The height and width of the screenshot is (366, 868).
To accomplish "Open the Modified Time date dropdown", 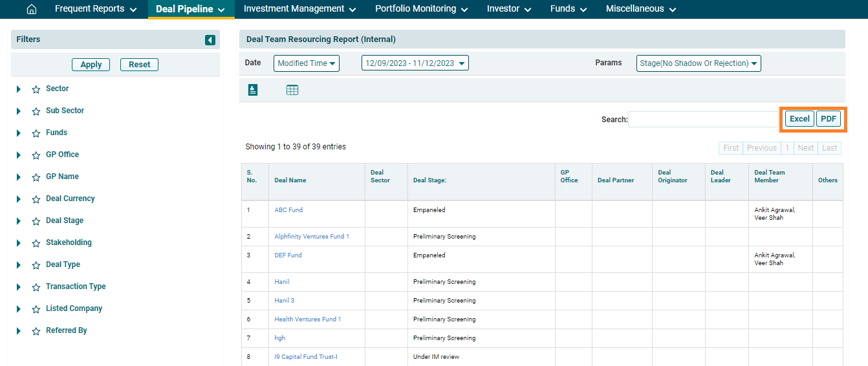I will (x=307, y=63).
